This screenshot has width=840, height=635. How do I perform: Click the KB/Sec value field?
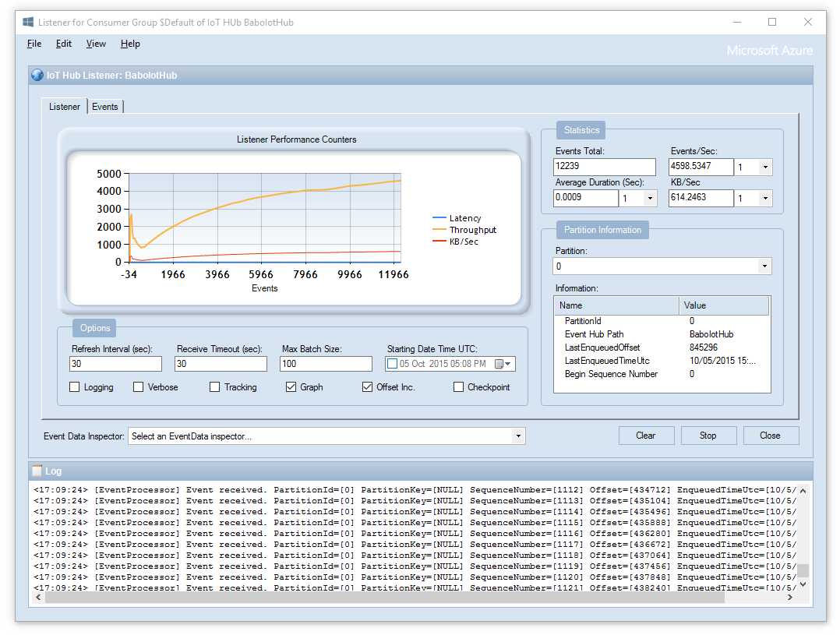pos(701,198)
